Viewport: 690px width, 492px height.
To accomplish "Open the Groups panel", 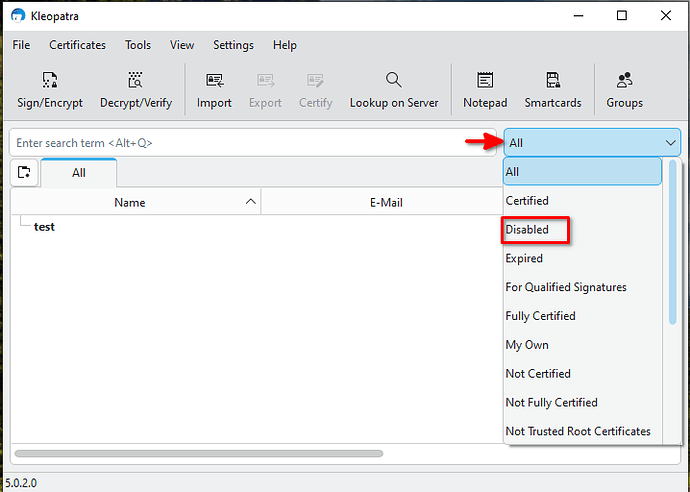I will pos(624,90).
